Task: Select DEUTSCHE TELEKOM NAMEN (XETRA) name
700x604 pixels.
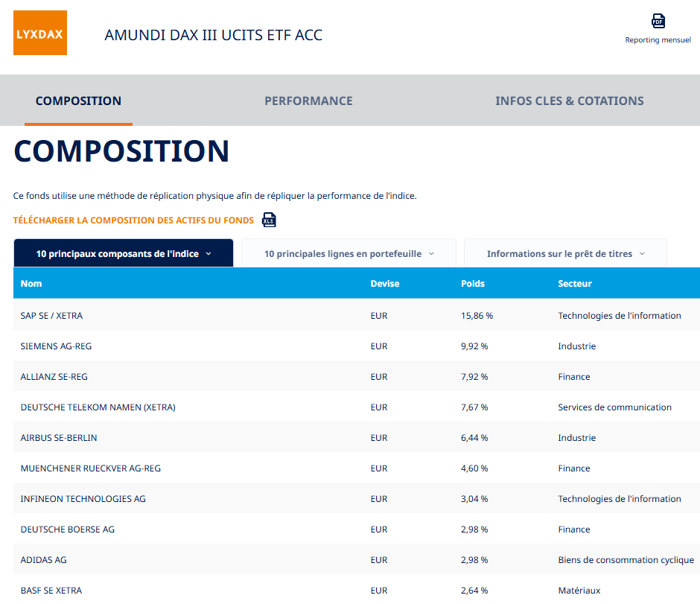Action: pyautogui.click(x=98, y=407)
